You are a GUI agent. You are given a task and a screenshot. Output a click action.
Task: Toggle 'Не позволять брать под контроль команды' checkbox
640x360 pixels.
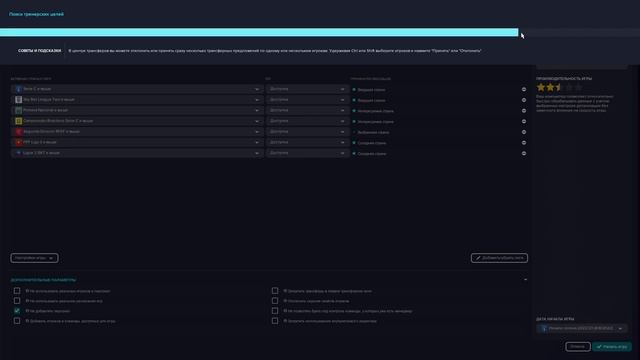coord(275,311)
